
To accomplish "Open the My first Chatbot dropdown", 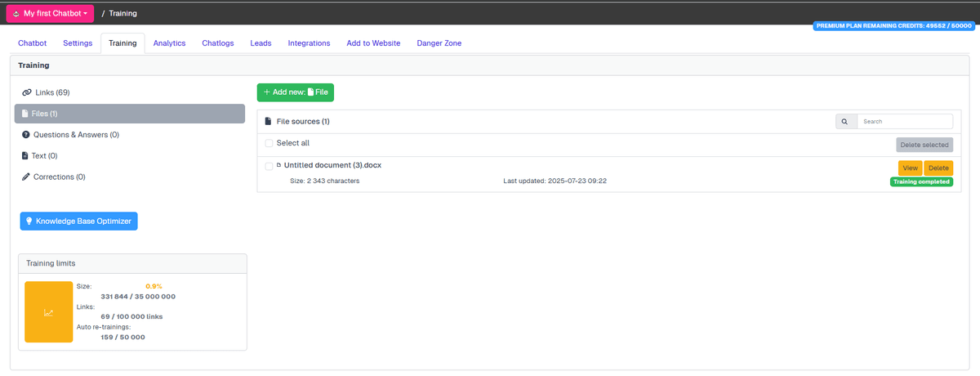I will [50, 14].
